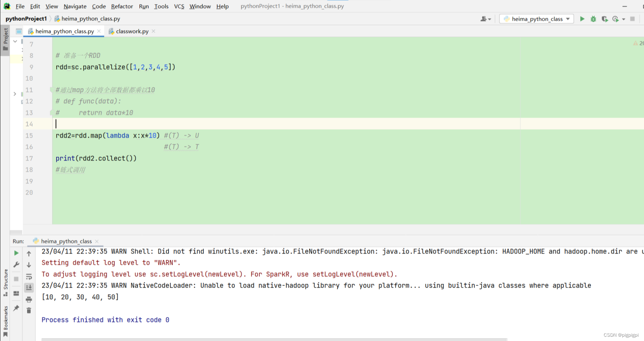
Task: Toggle the Structure tool window
Action: pyautogui.click(x=5, y=283)
